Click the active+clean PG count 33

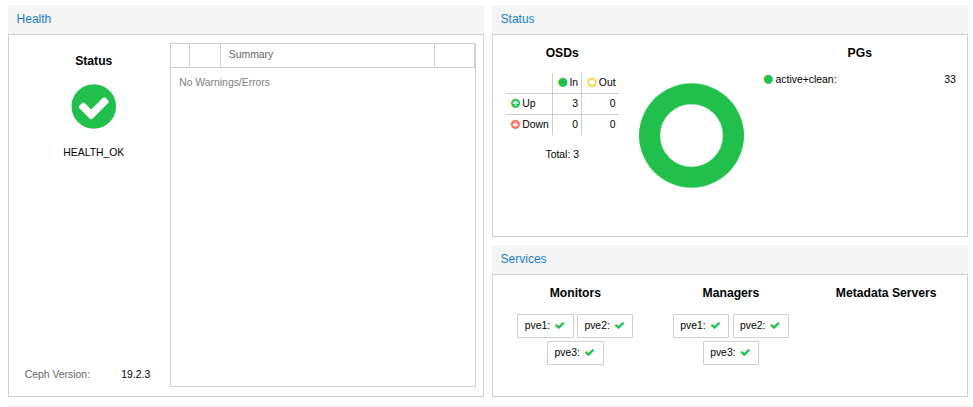[949, 79]
